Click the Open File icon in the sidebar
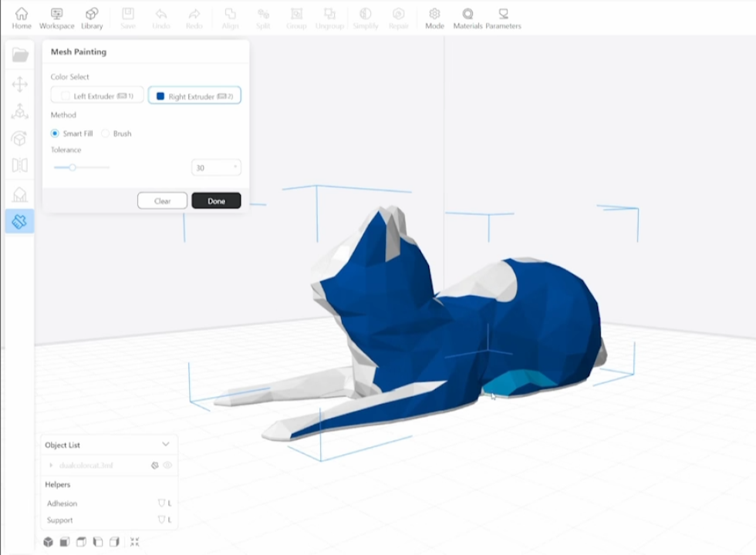 click(x=19, y=54)
